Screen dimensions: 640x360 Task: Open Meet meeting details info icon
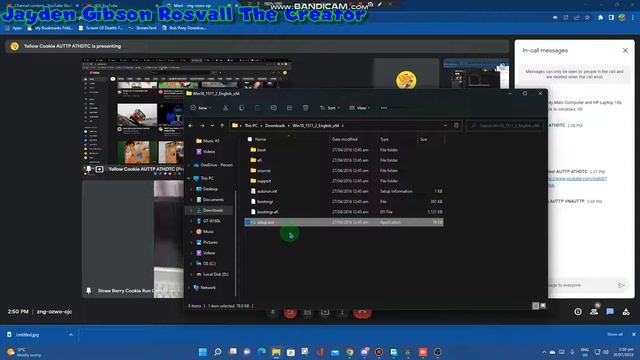(x=578, y=312)
